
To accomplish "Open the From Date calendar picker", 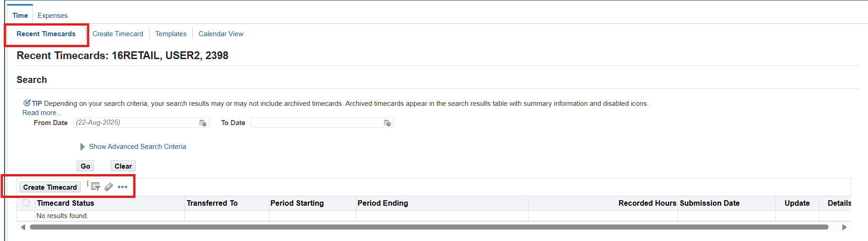I will pyautogui.click(x=203, y=123).
